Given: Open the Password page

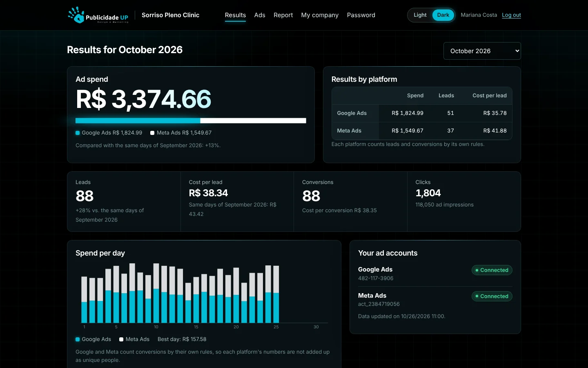Looking at the screenshot, I should (x=361, y=15).
